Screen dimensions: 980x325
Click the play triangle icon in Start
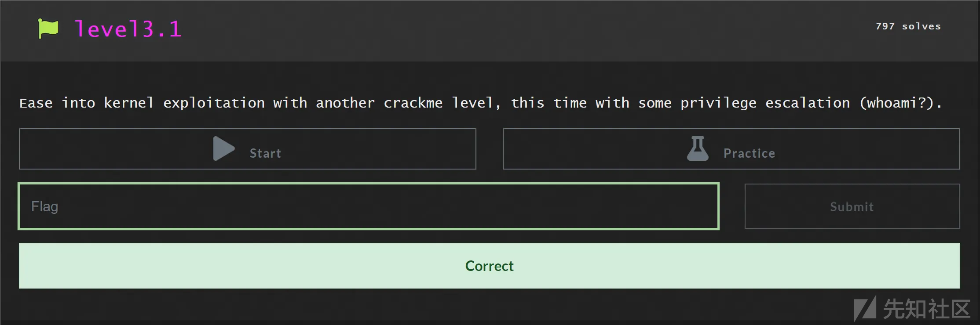(x=224, y=148)
